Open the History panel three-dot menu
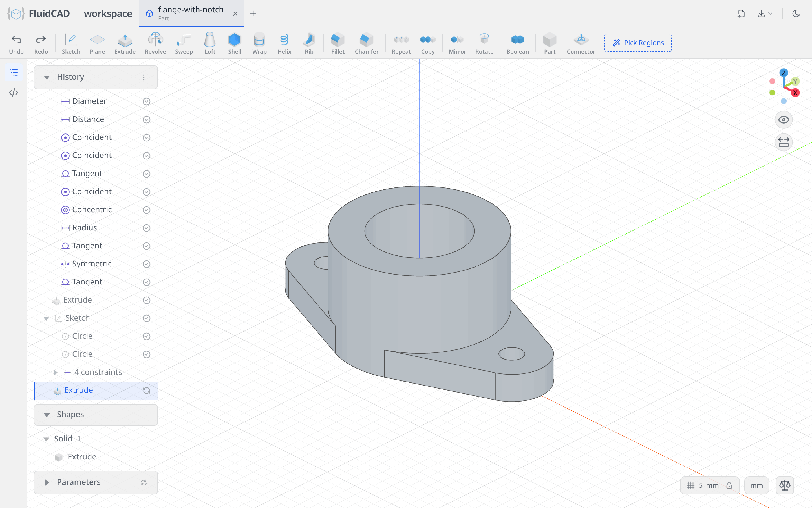Image resolution: width=812 pixels, height=508 pixels. 144,77
